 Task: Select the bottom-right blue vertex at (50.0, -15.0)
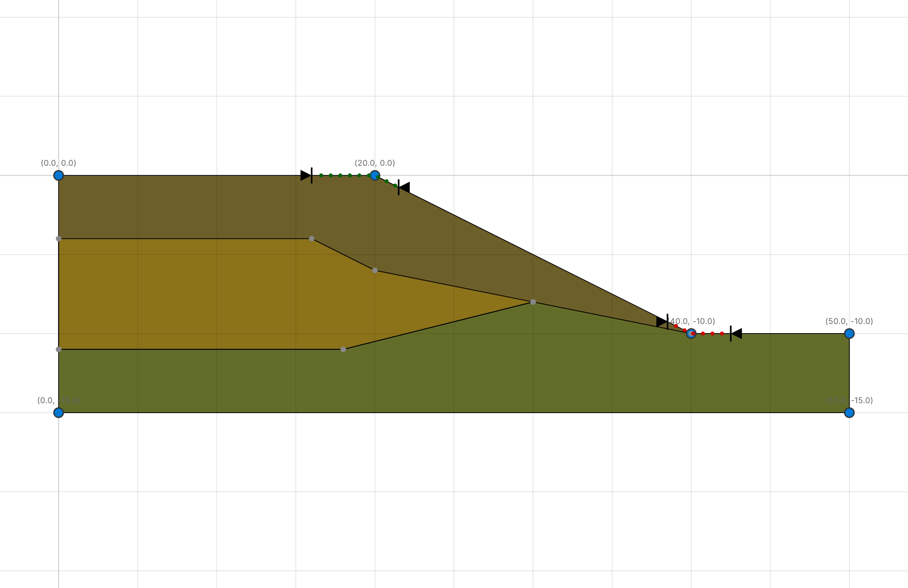point(849,413)
